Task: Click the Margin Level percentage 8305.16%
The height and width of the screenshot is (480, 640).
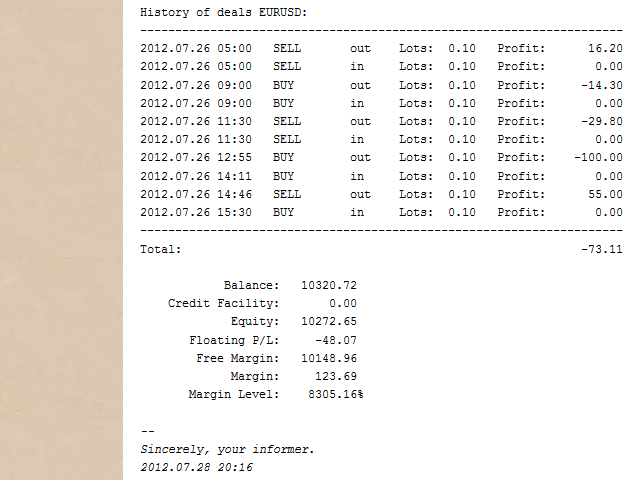Action: pyautogui.click(x=335, y=395)
